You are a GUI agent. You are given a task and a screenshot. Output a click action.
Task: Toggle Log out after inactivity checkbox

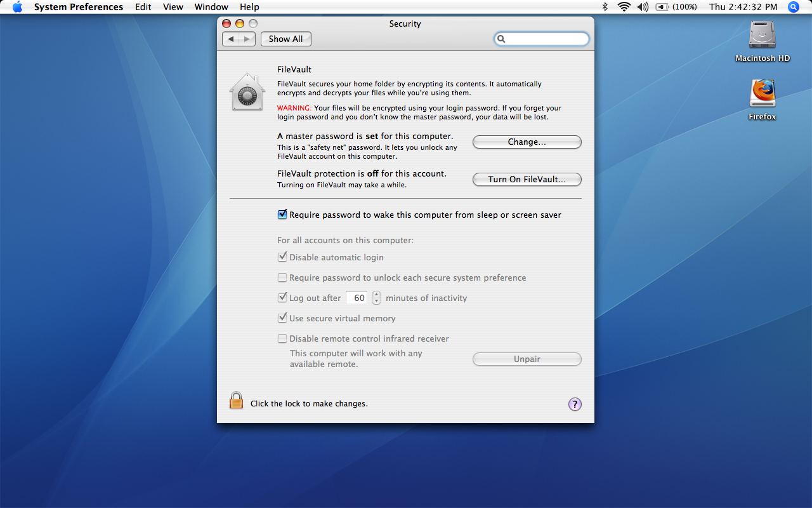coord(282,298)
